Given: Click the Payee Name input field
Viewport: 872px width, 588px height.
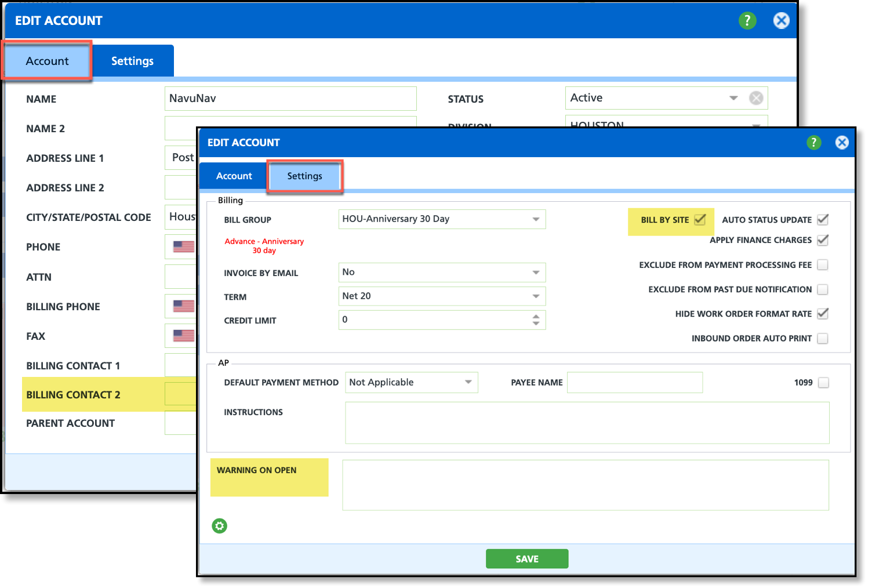Looking at the screenshot, I should (x=635, y=383).
